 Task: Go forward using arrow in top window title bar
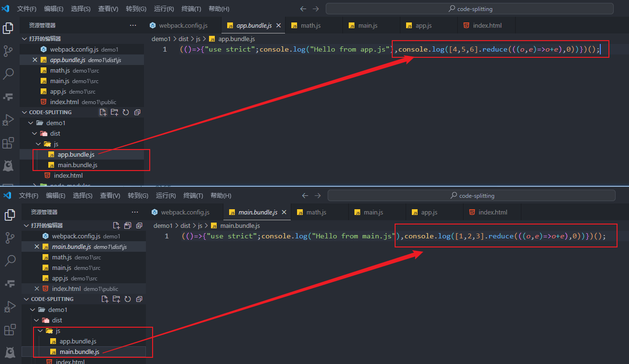tap(315, 9)
